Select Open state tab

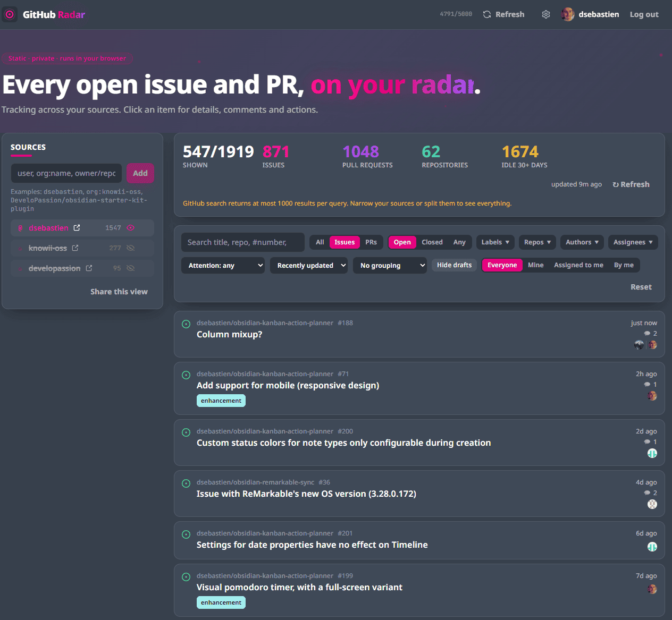click(402, 242)
